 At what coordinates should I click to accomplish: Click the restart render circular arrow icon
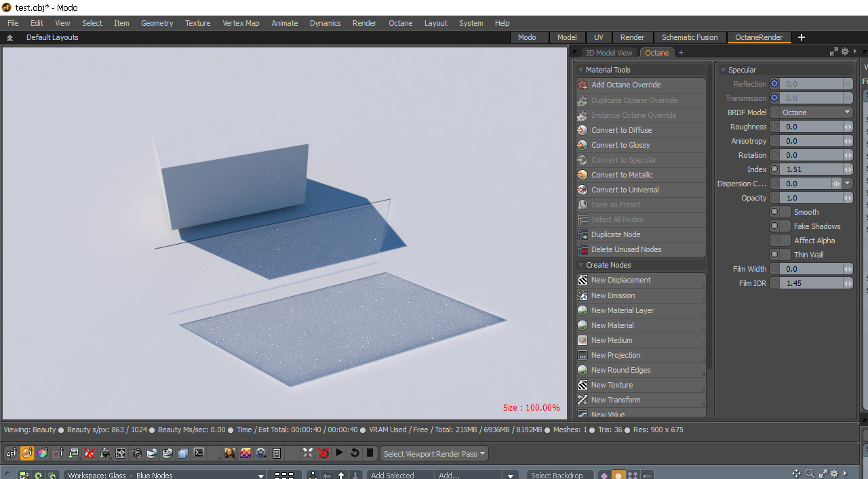355,453
